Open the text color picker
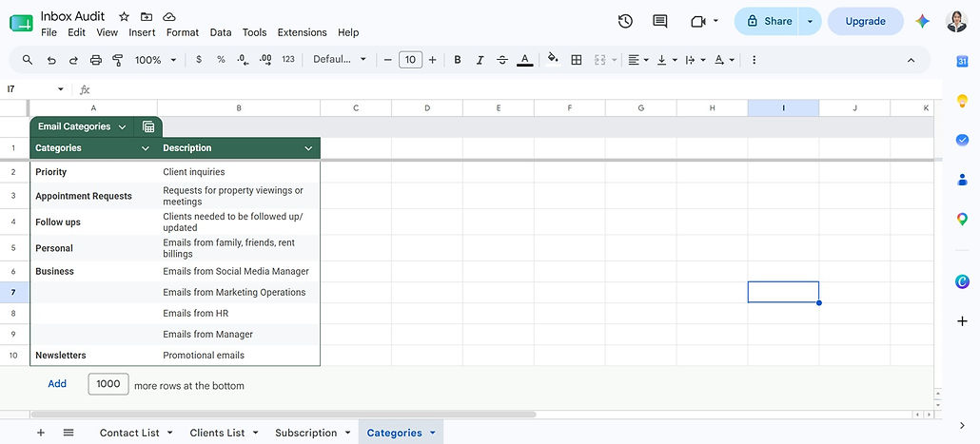This screenshot has height=444, width=980. pyautogui.click(x=525, y=60)
